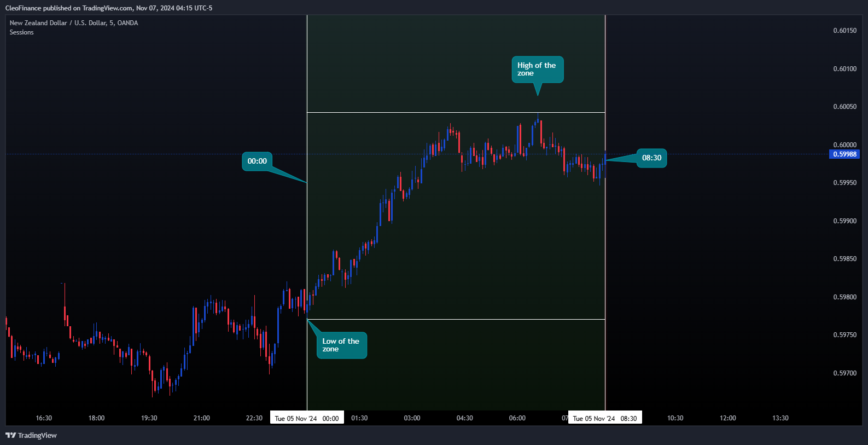Click the TradingView logo at bottom left

pos(31,435)
